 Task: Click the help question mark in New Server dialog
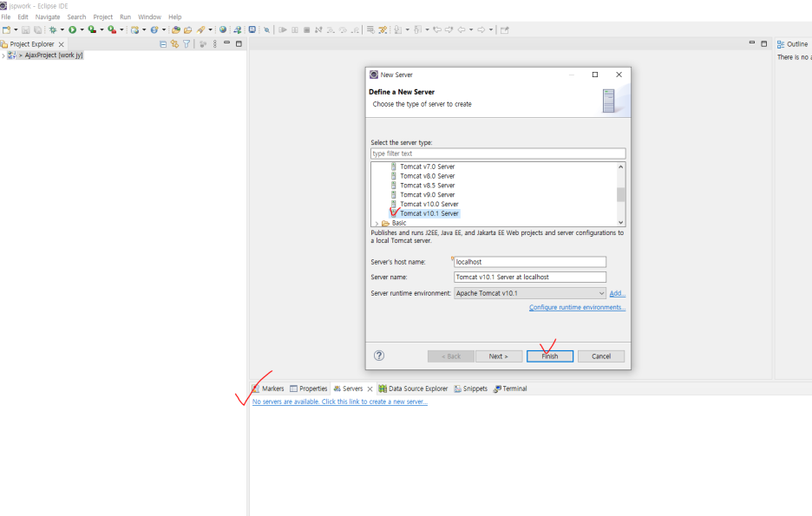coord(379,356)
